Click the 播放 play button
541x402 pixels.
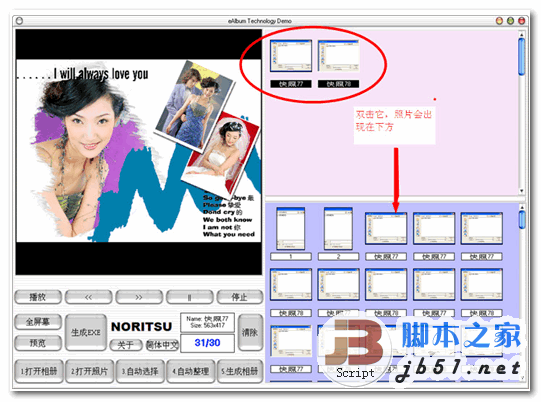pyautogui.click(x=38, y=297)
